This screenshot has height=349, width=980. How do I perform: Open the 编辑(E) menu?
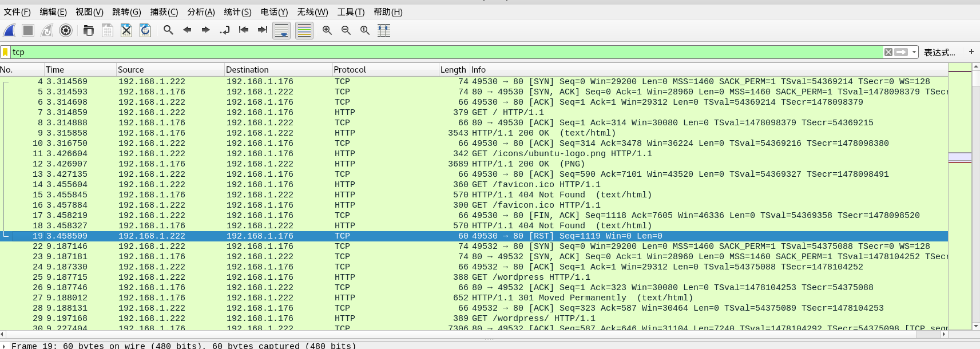point(53,12)
